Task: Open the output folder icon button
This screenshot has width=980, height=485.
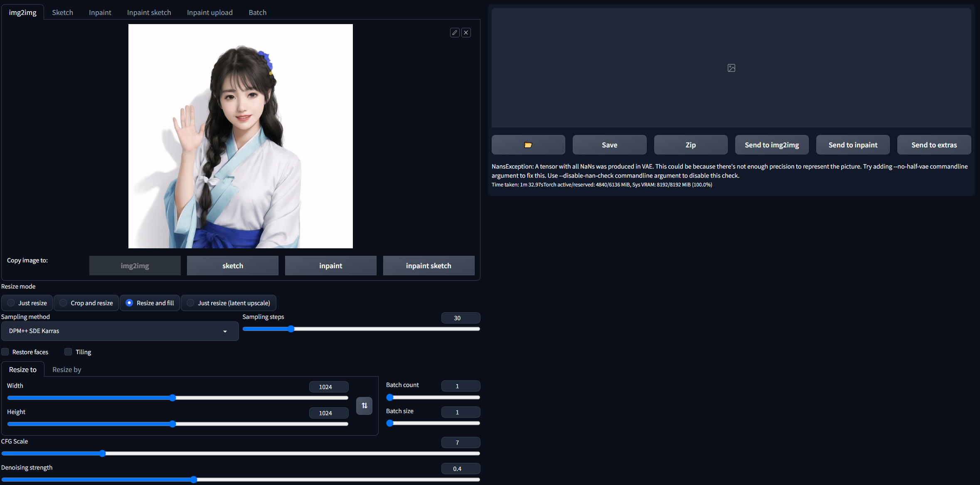Action: click(x=528, y=145)
